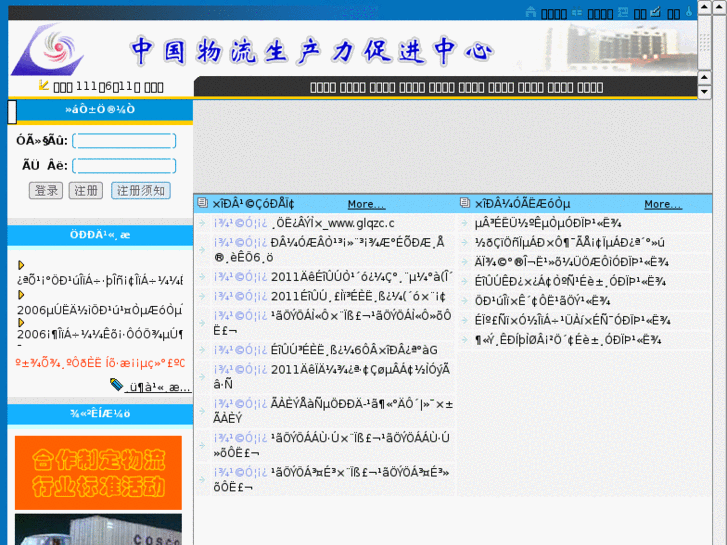
Task: Open sidebar notice starting with 2006µ
Action: (x=100, y=310)
